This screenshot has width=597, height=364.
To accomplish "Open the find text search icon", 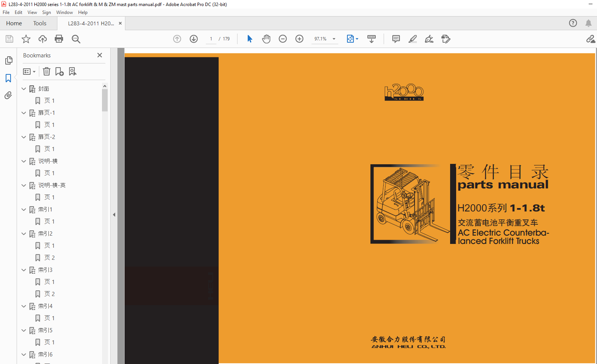I will pos(76,39).
